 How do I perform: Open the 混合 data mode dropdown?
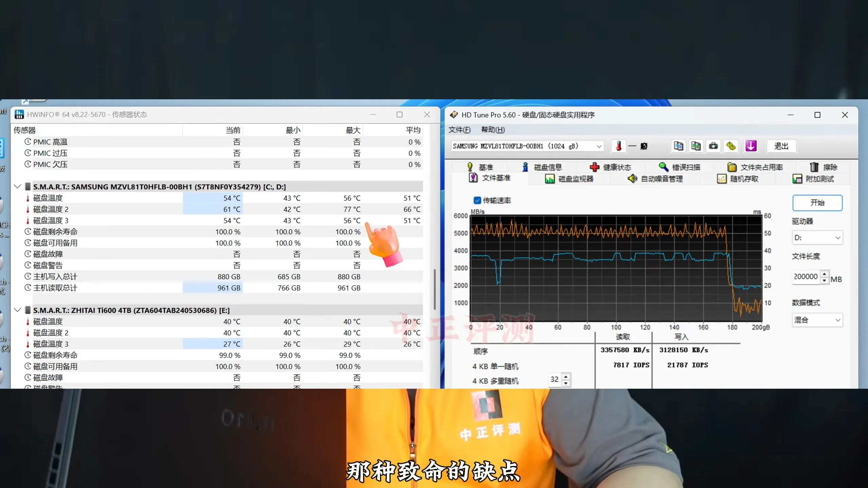pos(837,320)
